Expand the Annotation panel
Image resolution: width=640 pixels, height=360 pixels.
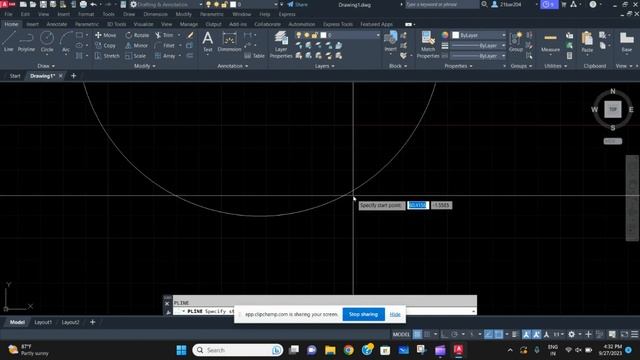click(233, 66)
